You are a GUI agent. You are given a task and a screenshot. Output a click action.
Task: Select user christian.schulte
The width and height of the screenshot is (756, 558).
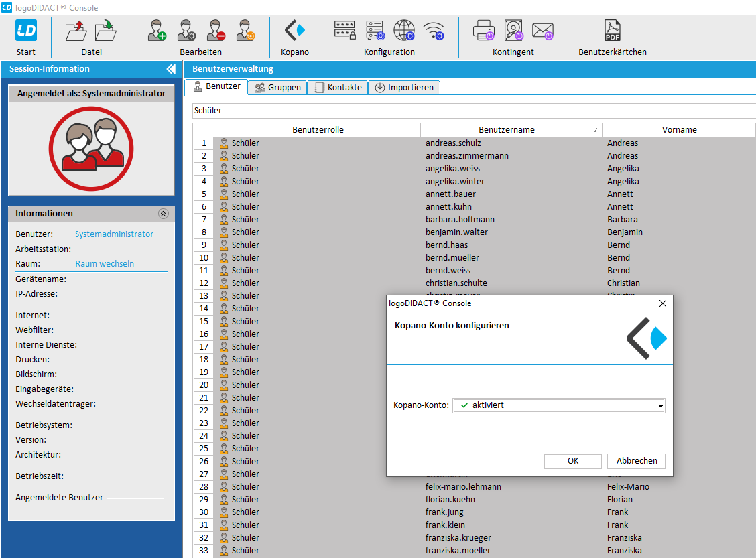[456, 283]
